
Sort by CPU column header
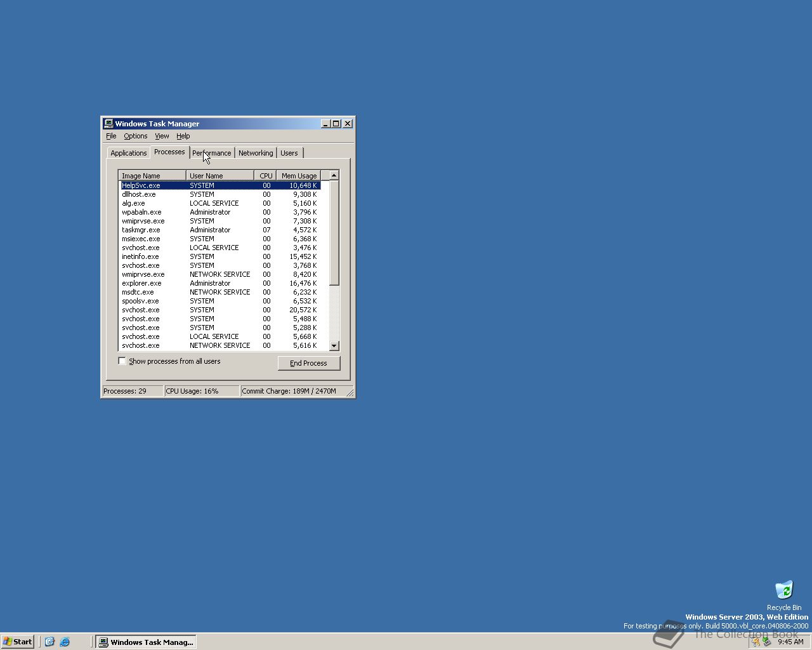pyautogui.click(x=266, y=176)
